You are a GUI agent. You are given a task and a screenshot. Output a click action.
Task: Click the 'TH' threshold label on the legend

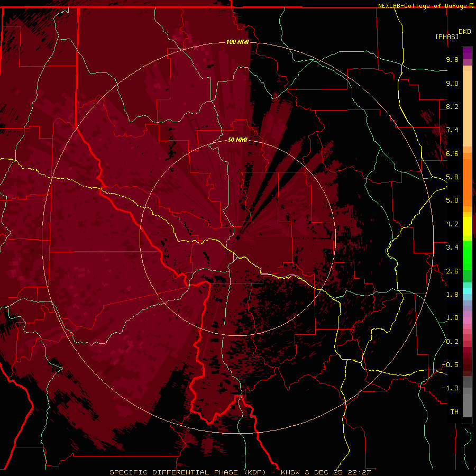point(454,412)
